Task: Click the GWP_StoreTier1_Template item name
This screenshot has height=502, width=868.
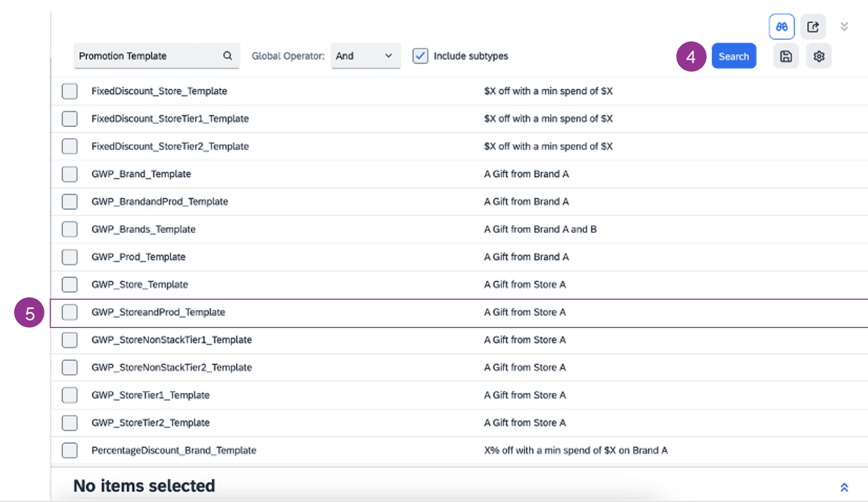Action: (x=150, y=395)
